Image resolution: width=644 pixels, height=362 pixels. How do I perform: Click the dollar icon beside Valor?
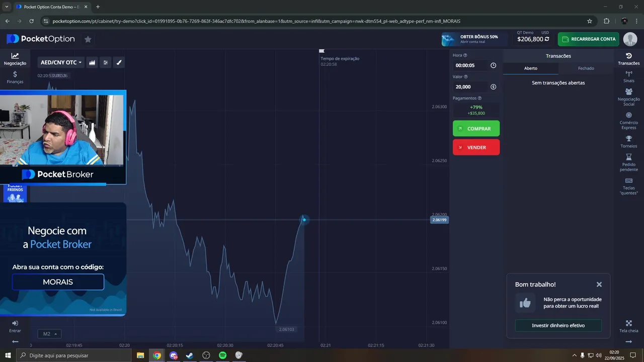(x=493, y=86)
